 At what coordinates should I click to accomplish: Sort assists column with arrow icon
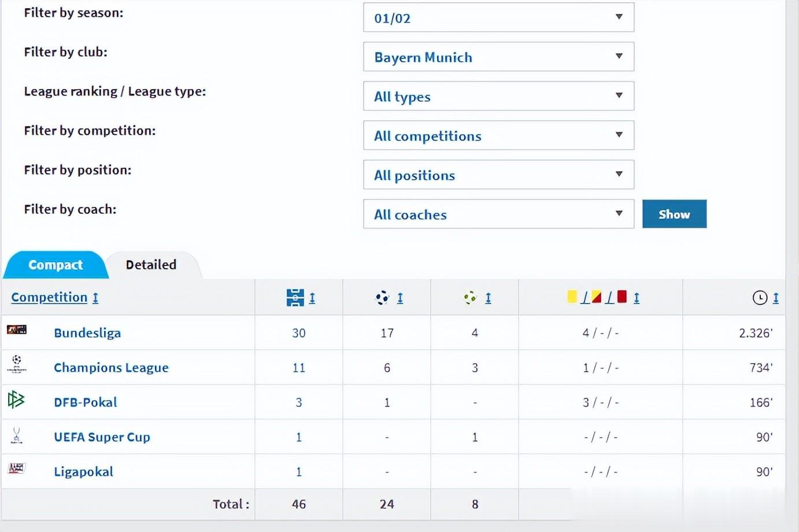click(488, 298)
